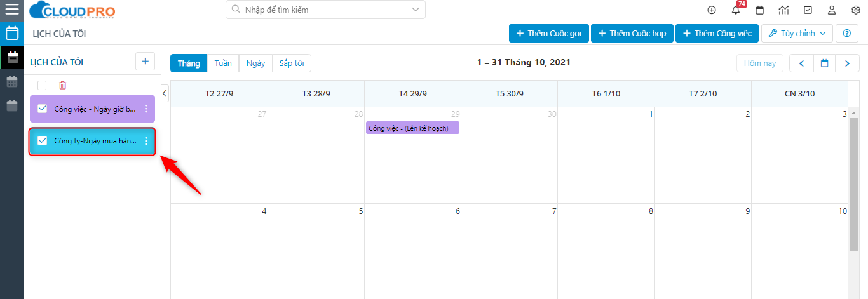Open the reports chart icon in header
This screenshot has height=299, width=868.
(x=783, y=10)
